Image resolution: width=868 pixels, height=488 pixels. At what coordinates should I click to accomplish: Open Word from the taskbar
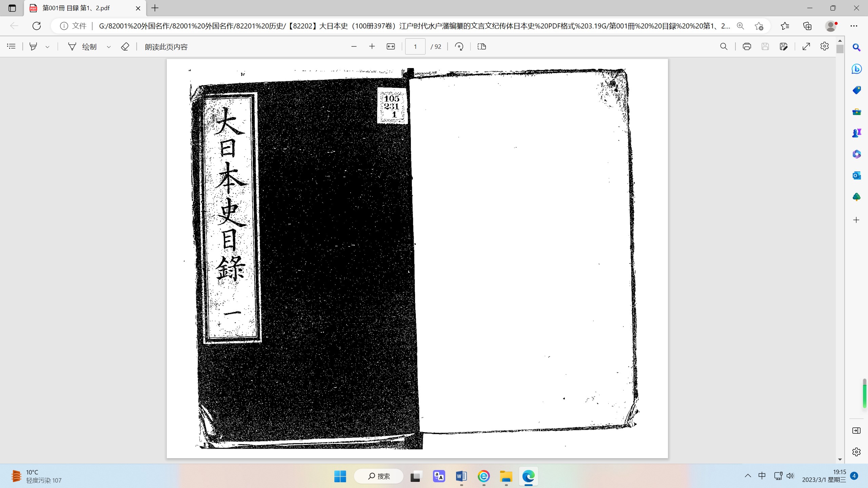pos(461,476)
